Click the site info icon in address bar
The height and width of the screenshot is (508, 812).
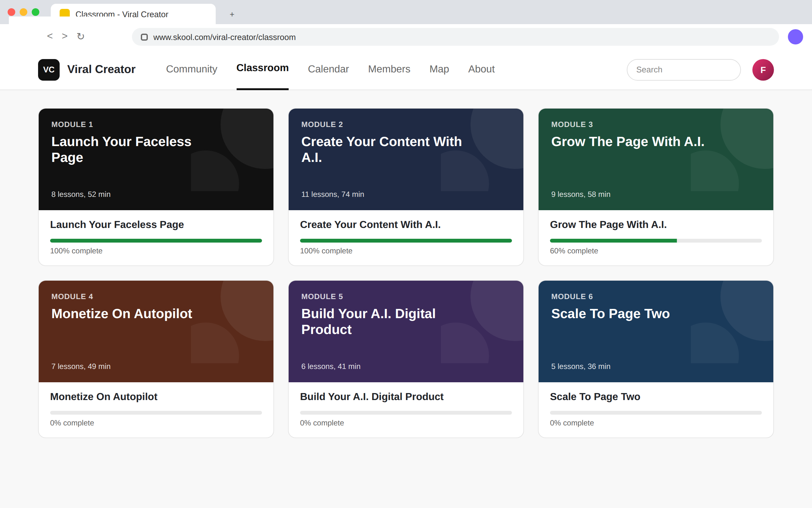144,37
